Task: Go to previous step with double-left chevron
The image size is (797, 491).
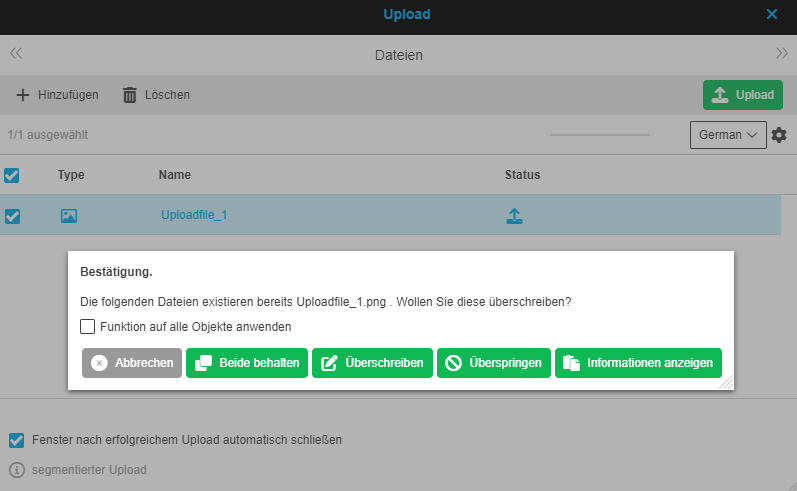Action: point(16,53)
